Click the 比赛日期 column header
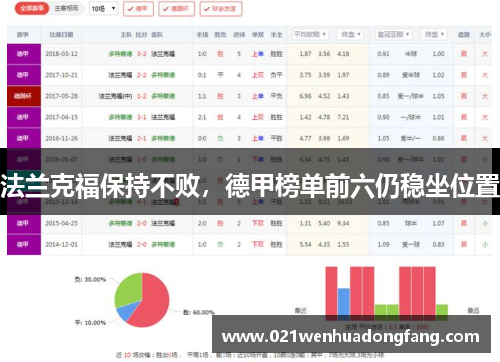500x362 pixels. pos(61,35)
